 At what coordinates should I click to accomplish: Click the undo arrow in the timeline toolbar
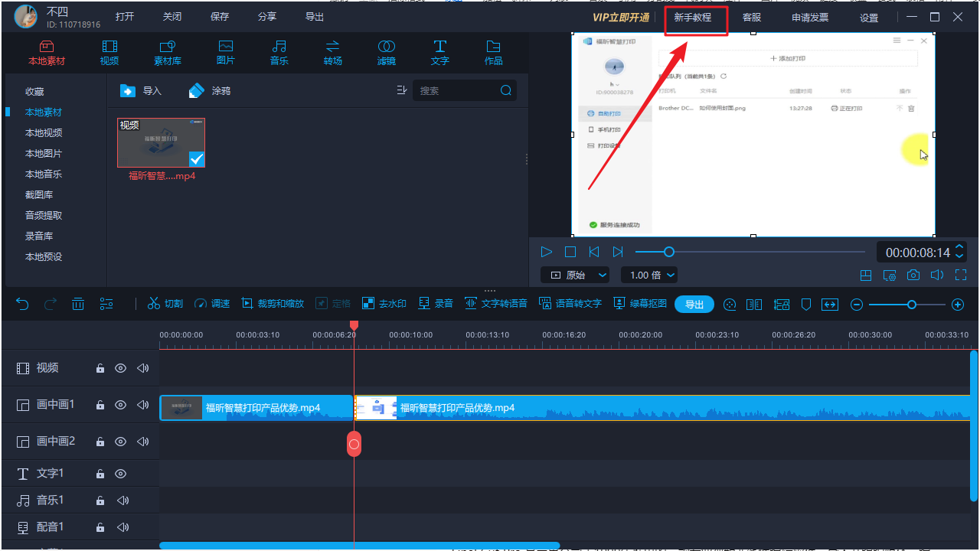[x=22, y=304]
